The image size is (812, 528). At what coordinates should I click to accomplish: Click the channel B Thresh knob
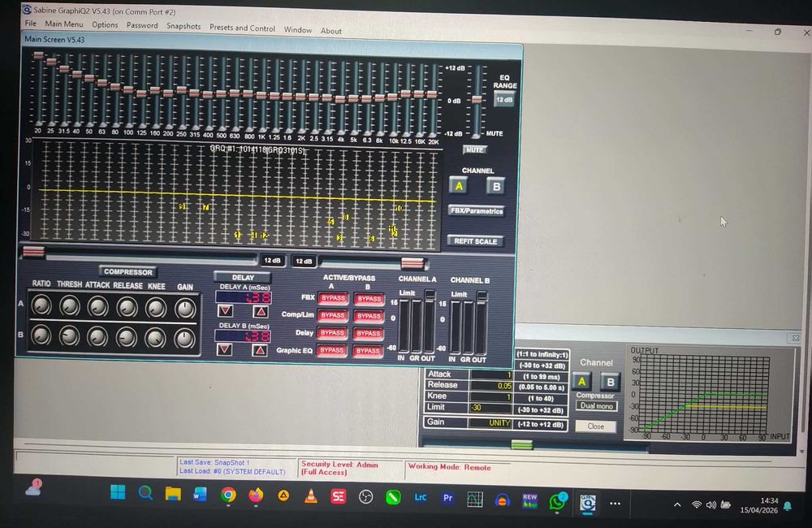(69, 336)
